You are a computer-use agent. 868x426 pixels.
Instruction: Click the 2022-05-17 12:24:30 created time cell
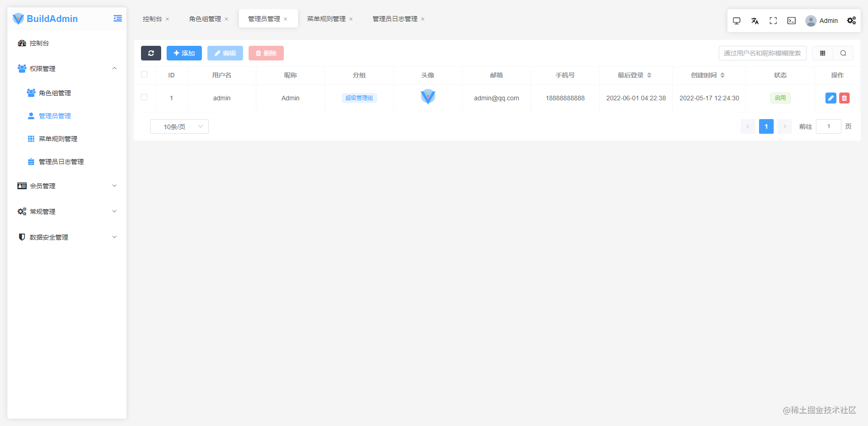(709, 98)
